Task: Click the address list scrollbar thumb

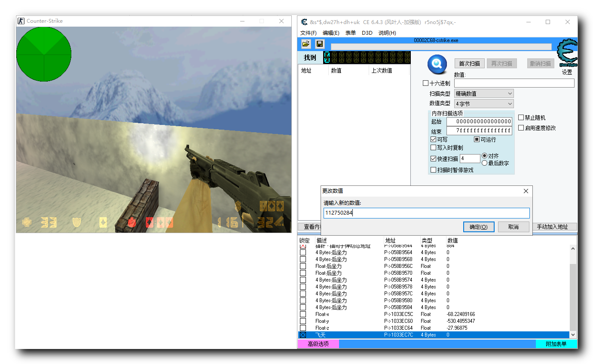Action: pyautogui.click(x=573, y=297)
